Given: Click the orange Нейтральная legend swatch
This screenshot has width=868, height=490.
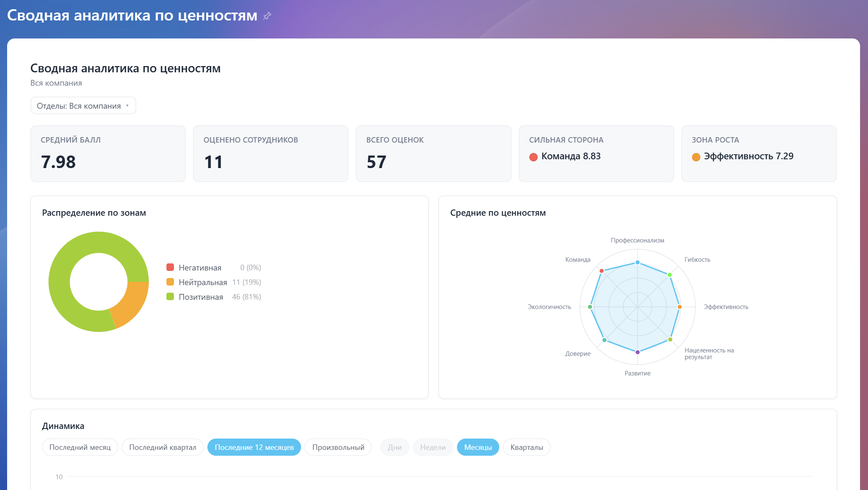Looking at the screenshot, I should (x=170, y=282).
